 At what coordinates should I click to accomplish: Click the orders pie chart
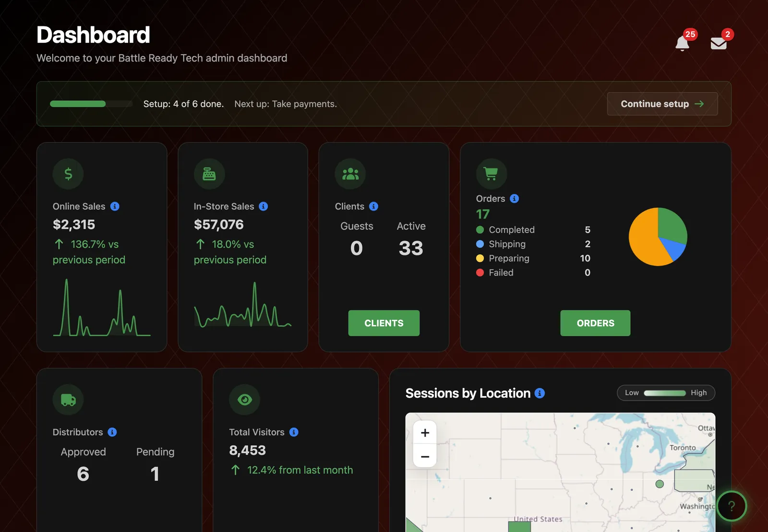point(658,237)
